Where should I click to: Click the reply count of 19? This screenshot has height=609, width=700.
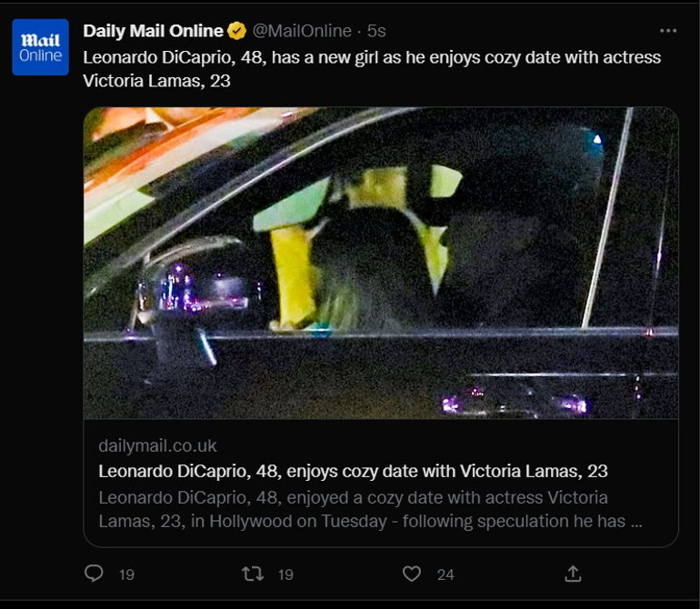(126, 574)
